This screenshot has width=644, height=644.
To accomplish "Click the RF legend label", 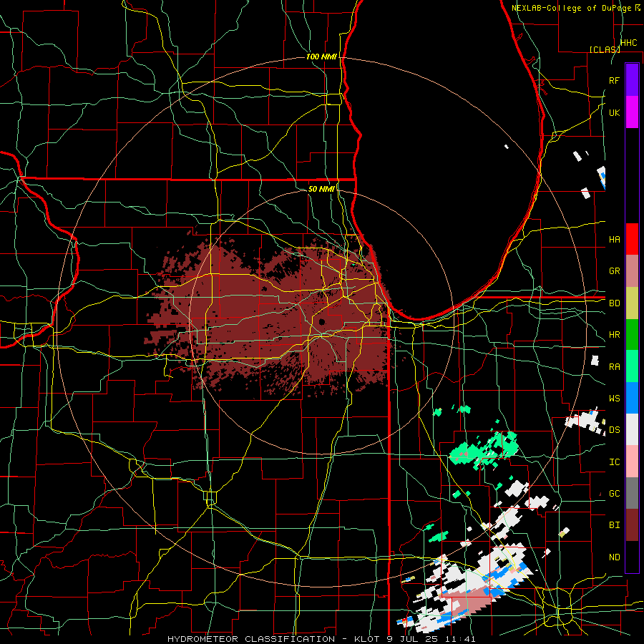I will 614,80.
